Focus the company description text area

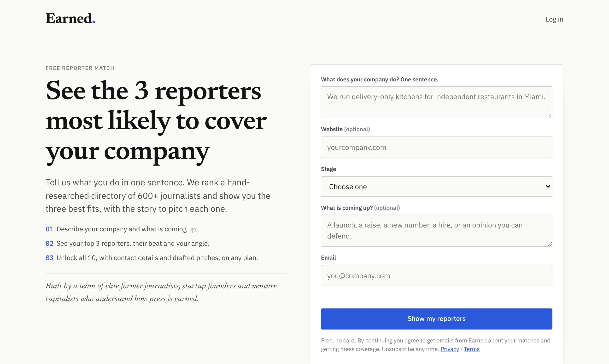click(x=436, y=102)
